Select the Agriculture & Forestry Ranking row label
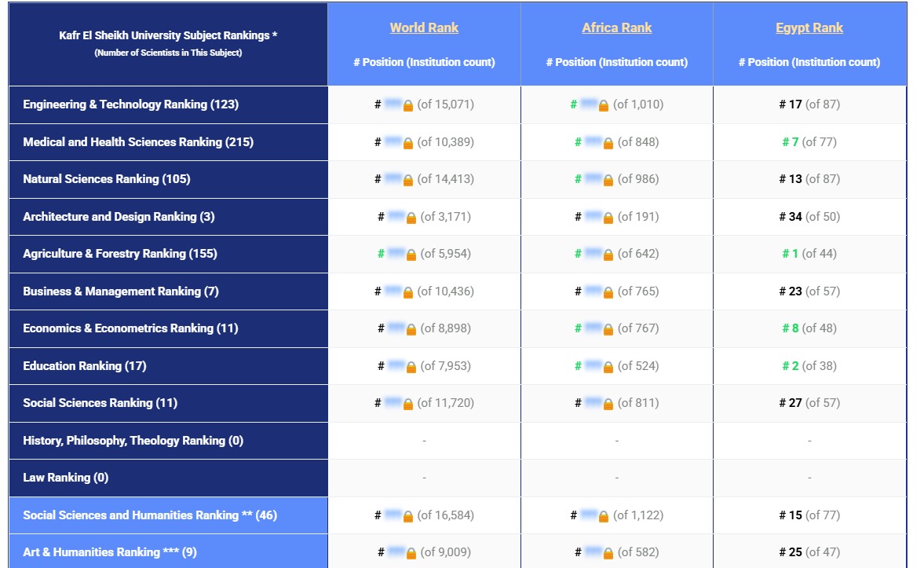The height and width of the screenshot is (568, 924). click(120, 254)
